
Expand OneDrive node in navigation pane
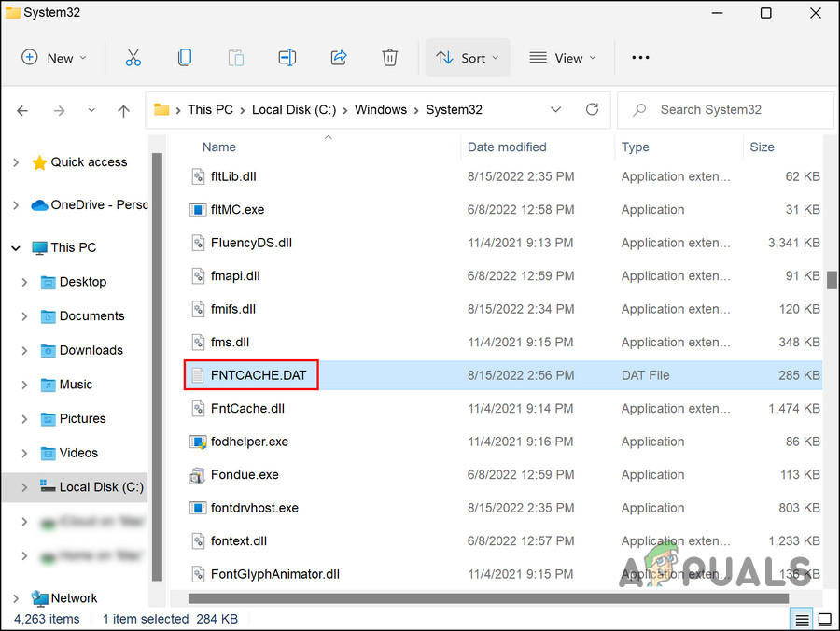16,205
